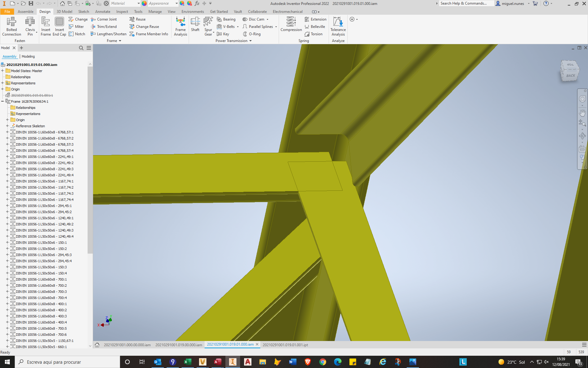Select the Notch tool
This screenshot has height=368, width=588.
(77, 34)
